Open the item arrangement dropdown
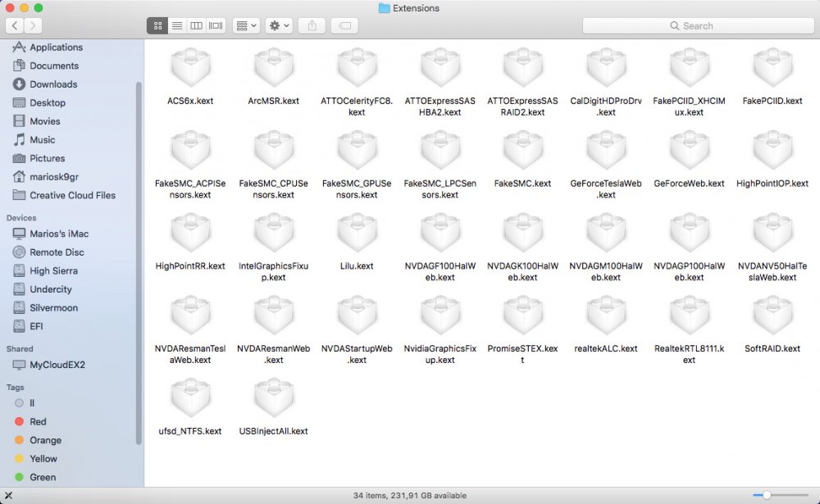 pyautogui.click(x=246, y=25)
